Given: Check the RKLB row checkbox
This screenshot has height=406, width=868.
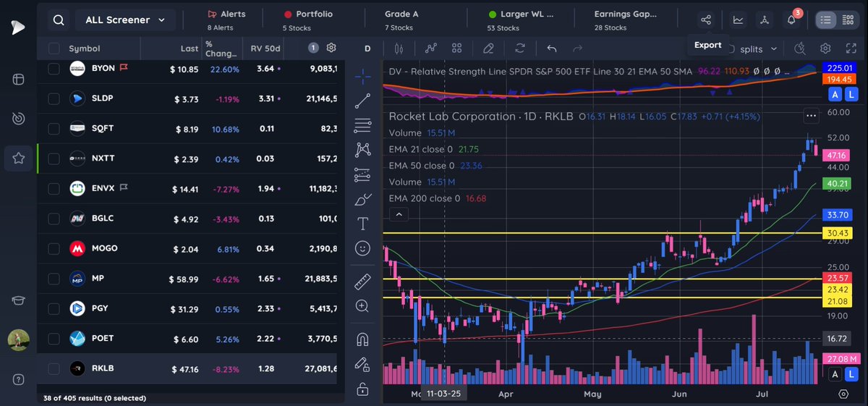Looking at the screenshot, I should click(x=53, y=368).
